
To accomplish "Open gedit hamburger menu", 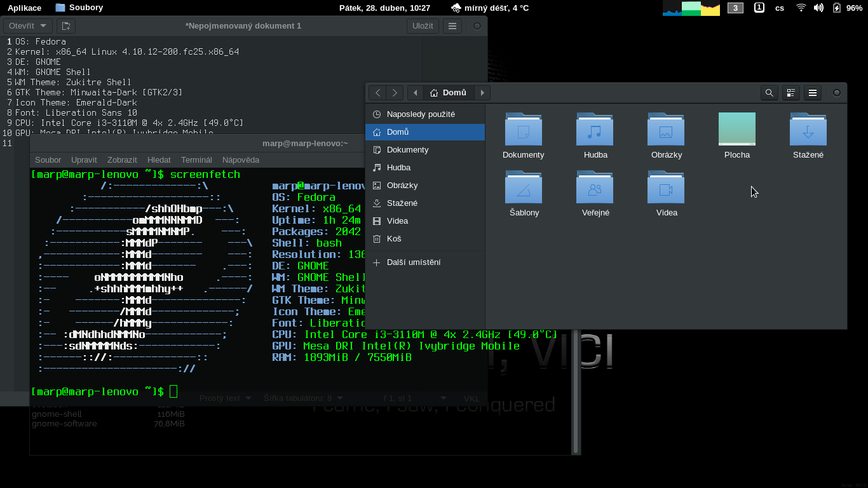I will pyautogui.click(x=452, y=26).
